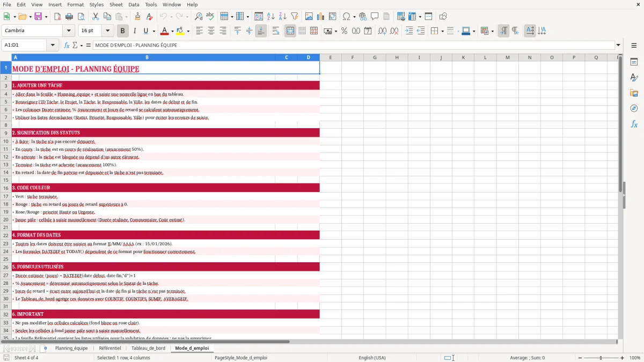Expand the background color palette arrow
Screen dimensions: 644x362
pyautogui.click(x=188, y=31)
